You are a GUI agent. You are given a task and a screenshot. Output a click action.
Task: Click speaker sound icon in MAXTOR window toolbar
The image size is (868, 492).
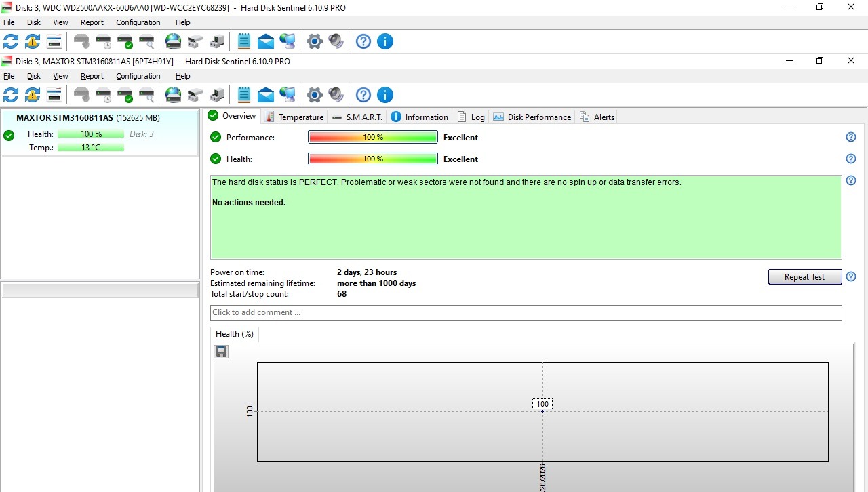pos(336,95)
